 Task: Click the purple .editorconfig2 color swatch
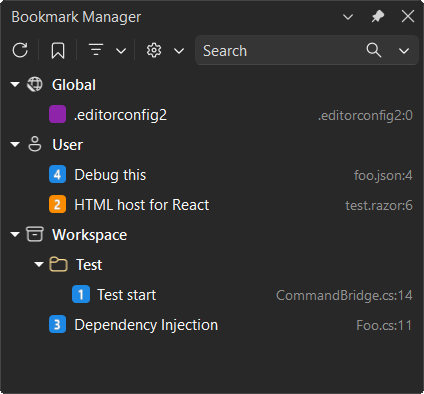(57, 114)
